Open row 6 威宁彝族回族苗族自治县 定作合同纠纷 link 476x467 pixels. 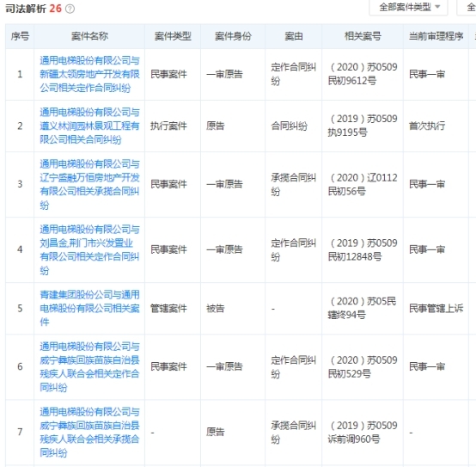(x=89, y=366)
